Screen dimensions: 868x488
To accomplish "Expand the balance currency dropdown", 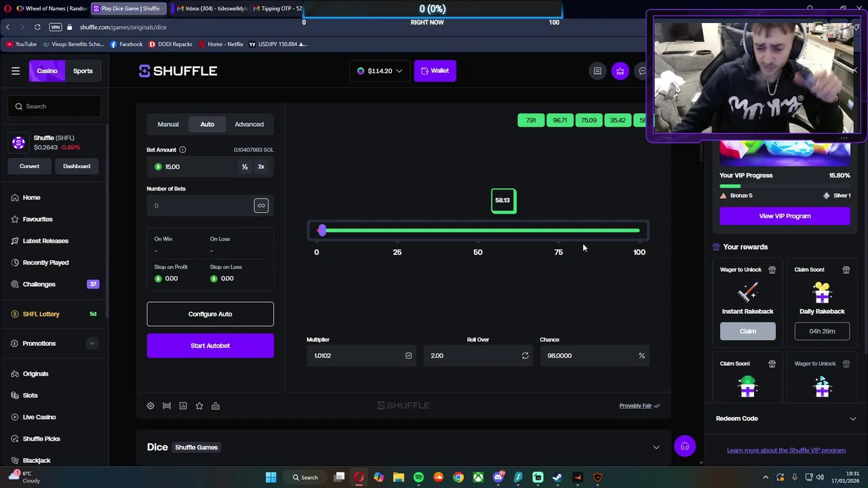I will pos(380,70).
